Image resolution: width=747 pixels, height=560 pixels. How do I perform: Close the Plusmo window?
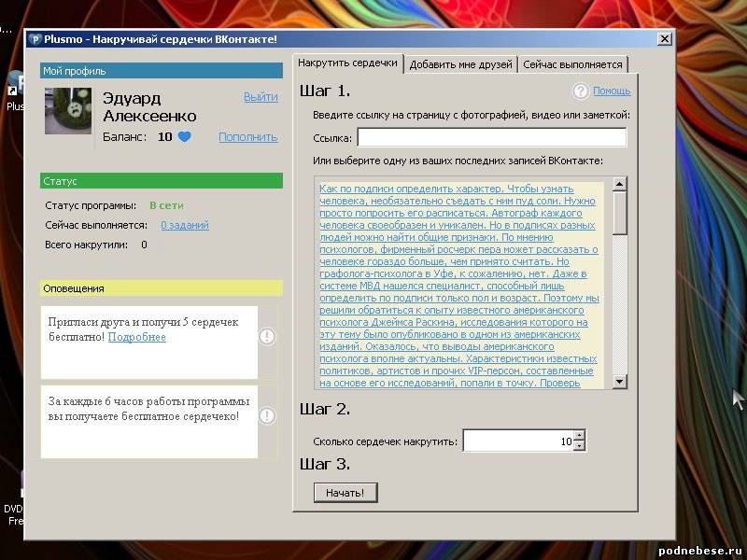click(664, 39)
